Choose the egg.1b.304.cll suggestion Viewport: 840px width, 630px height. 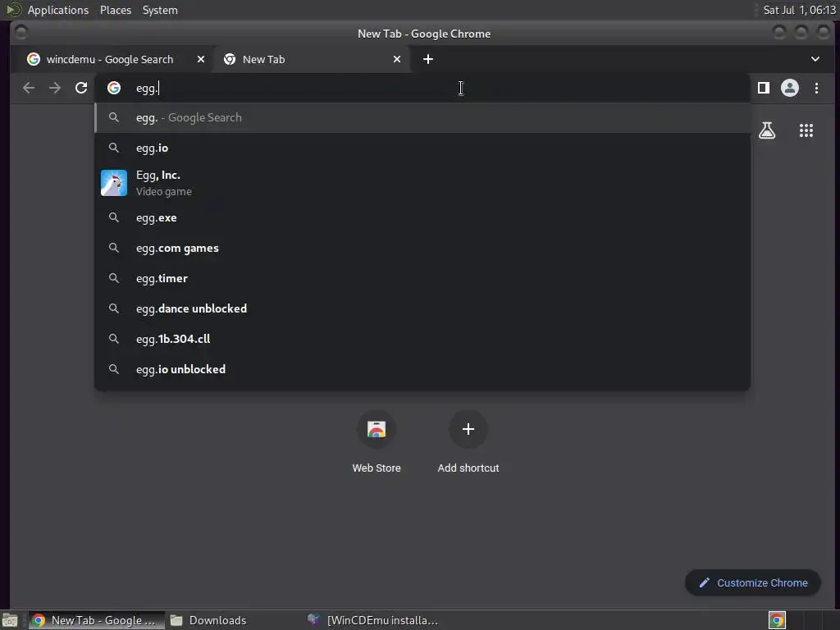pos(422,339)
